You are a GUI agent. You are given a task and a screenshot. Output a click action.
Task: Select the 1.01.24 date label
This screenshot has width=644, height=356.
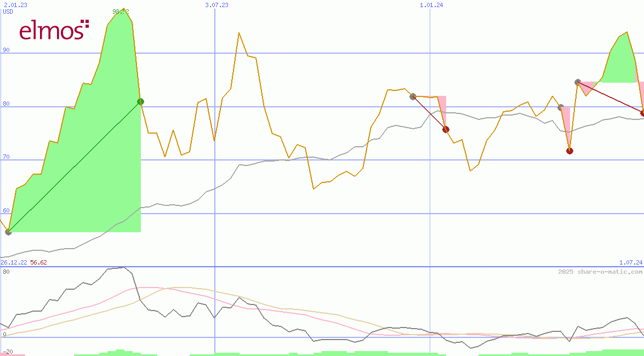point(431,5)
